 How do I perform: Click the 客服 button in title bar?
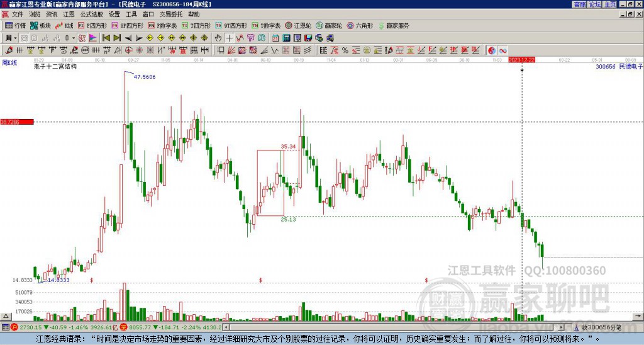579,4
